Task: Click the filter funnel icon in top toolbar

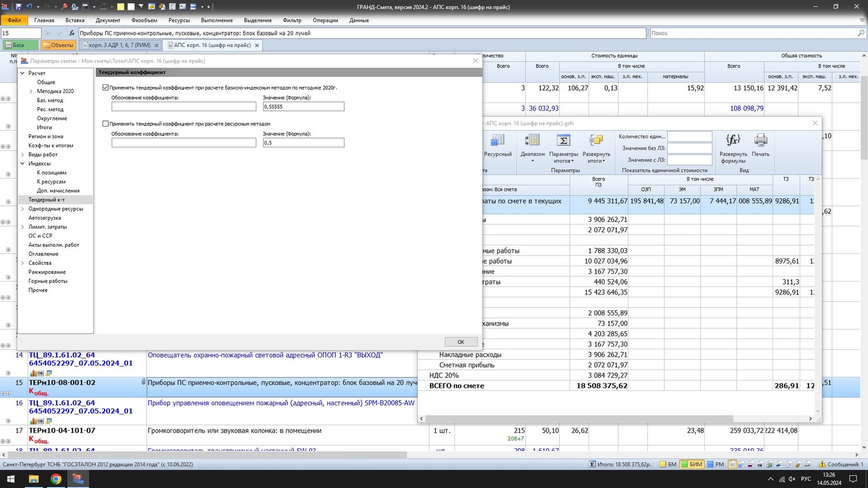Action: 141,7
